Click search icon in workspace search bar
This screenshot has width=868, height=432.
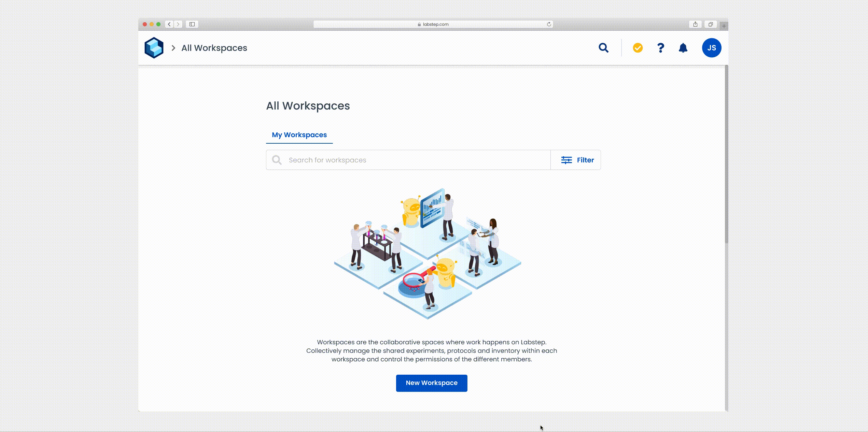(277, 160)
